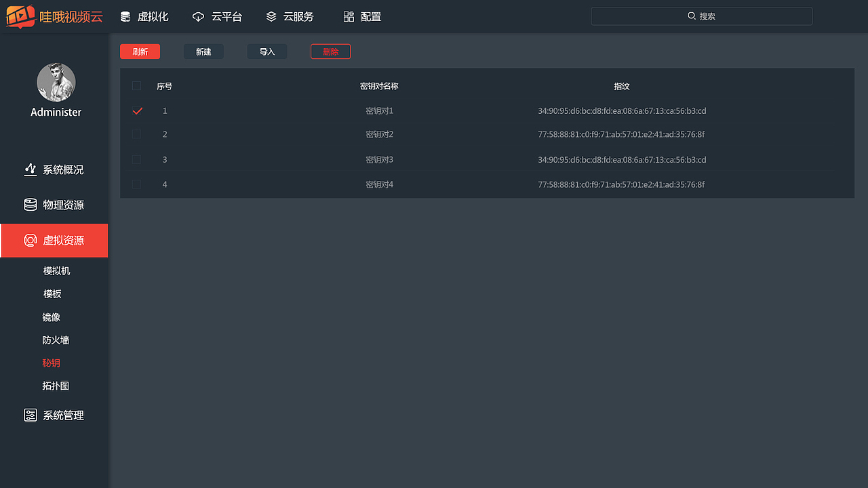Click the 系统概况 chart icon

pos(31,169)
